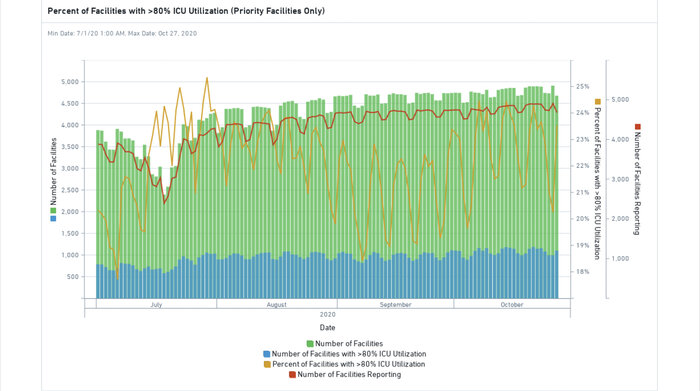Click orange square above percent axis title

coord(598,102)
